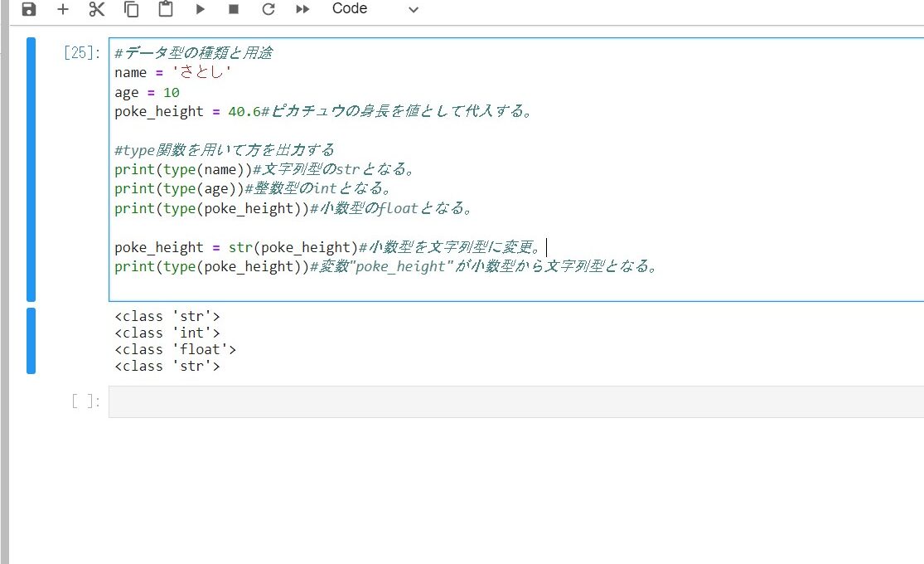The width and height of the screenshot is (924, 564).
Task: Place cursor on name = 'さとし' line
Action: tap(172, 72)
